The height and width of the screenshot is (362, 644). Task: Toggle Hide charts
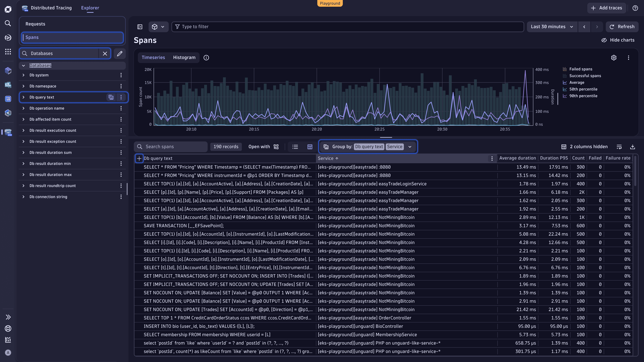coord(618,40)
